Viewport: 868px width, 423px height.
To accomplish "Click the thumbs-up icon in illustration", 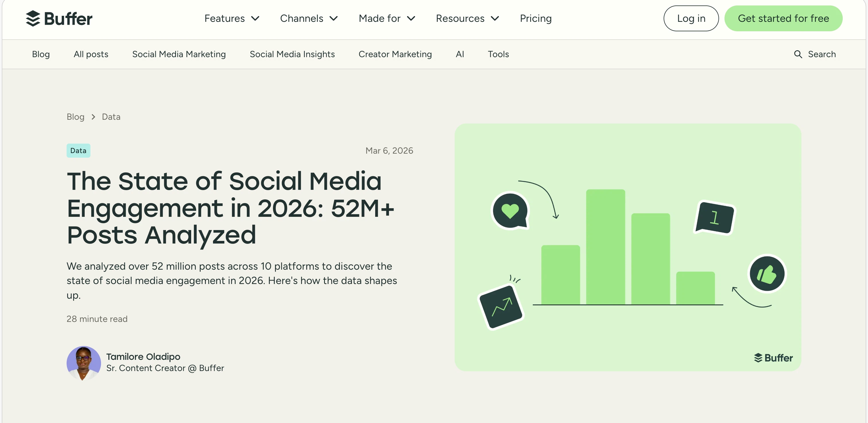I will pyautogui.click(x=767, y=274).
